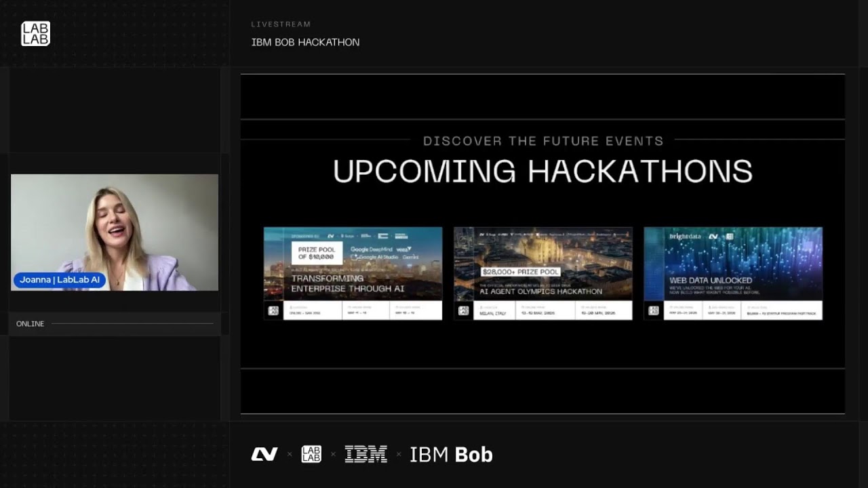Click the 'Prize Pool of $10,000' badge
This screenshot has width=868, height=488.
coord(317,252)
